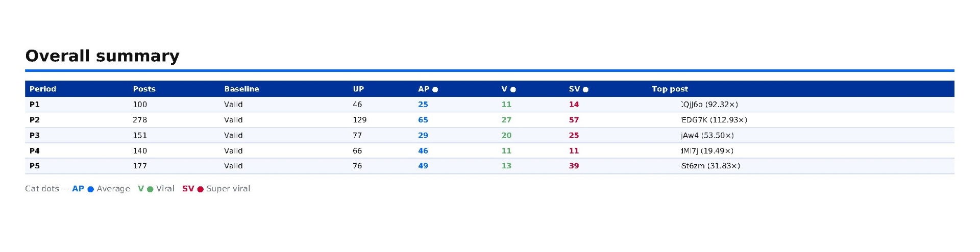Click the white dot beside SV header
Viewport: 980px width, 252px height.
pos(585,90)
